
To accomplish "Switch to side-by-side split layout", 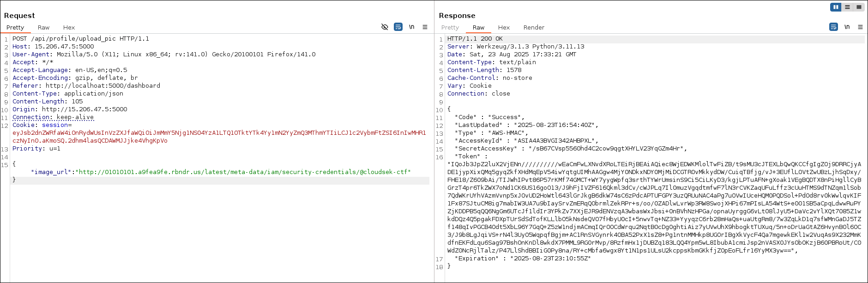I will 836,7.
